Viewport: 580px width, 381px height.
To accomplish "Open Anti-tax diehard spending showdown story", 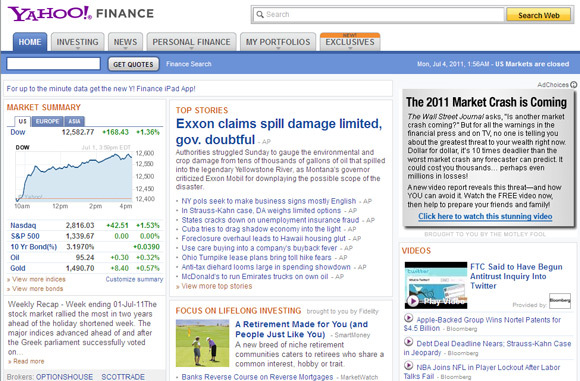I will (x=266, y=267).
